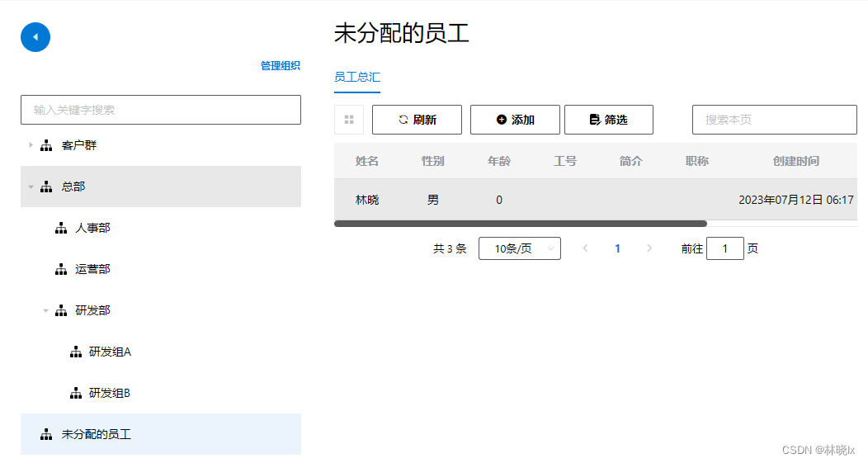Screen dimensions: 868x463
Task: Go to the next page arrow
Action: point(649,248)
